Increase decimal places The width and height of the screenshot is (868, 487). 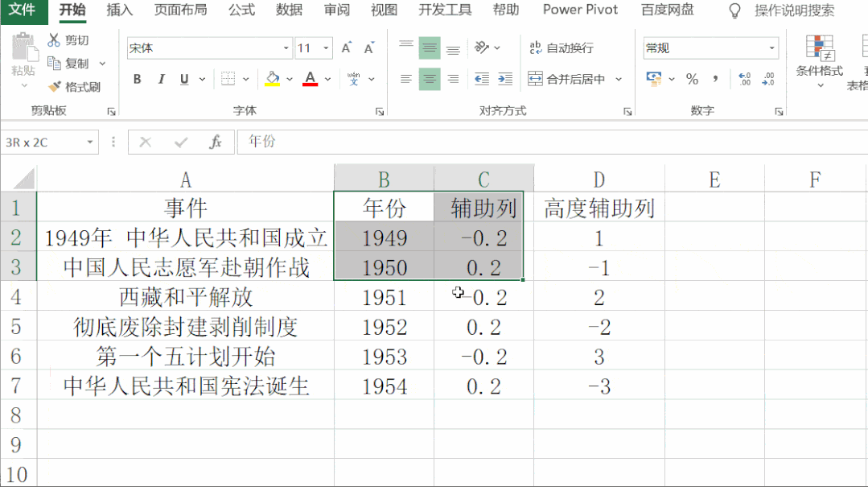(x=745, y=79)
